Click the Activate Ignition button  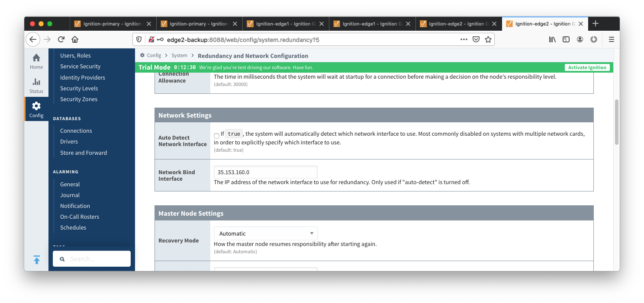click(587, 67)
